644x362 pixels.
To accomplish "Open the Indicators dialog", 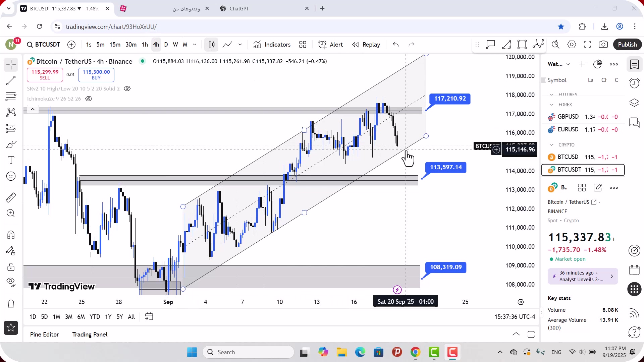I will click(x=272, y=45).
